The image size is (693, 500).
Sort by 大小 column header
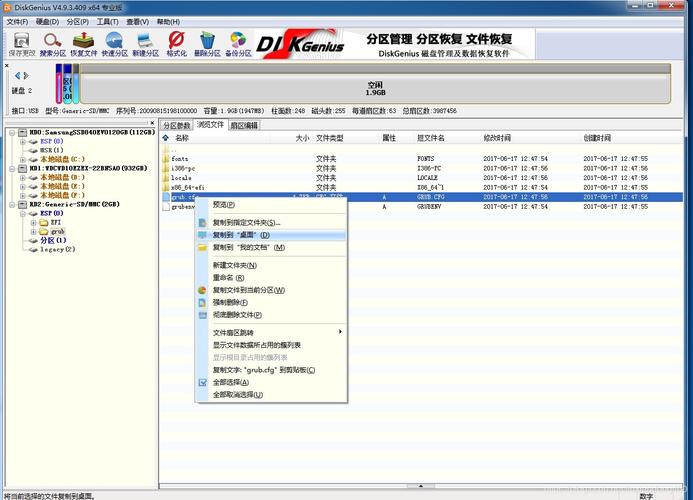coord(302,138)
